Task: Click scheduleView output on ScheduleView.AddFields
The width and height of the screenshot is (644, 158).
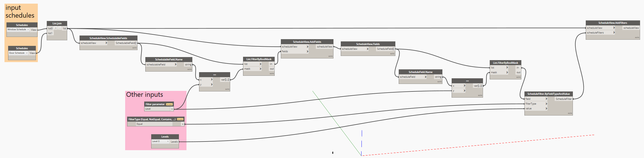Action: click(x=325, y=47)
